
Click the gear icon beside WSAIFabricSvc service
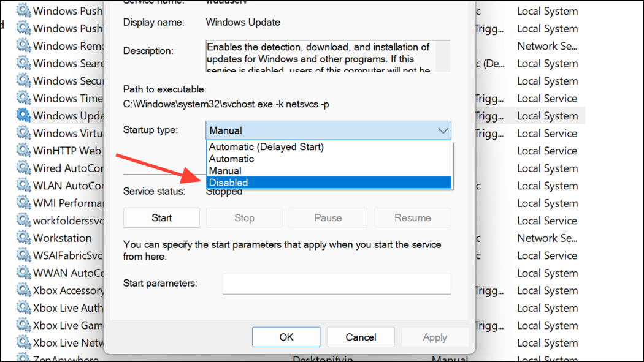[x=23, y=255]
